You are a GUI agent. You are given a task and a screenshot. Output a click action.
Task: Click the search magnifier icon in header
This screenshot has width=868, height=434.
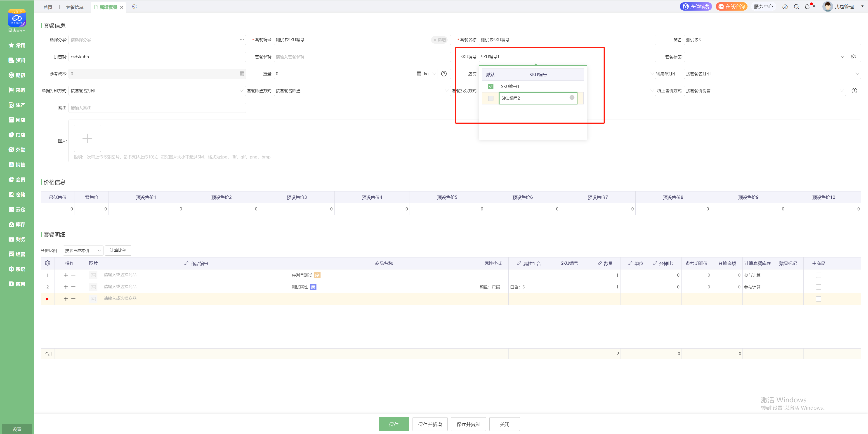pyautogui.click(x=797, y=7)
